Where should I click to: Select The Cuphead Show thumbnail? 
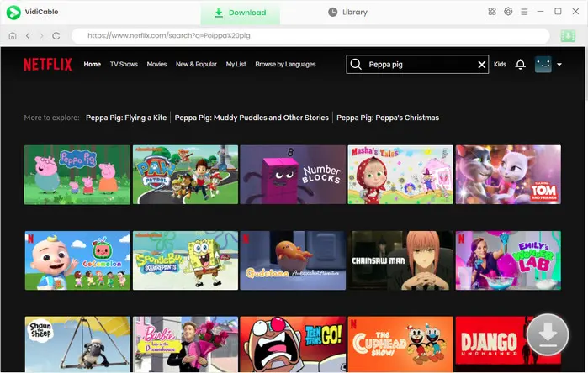[x=400, y=344]
